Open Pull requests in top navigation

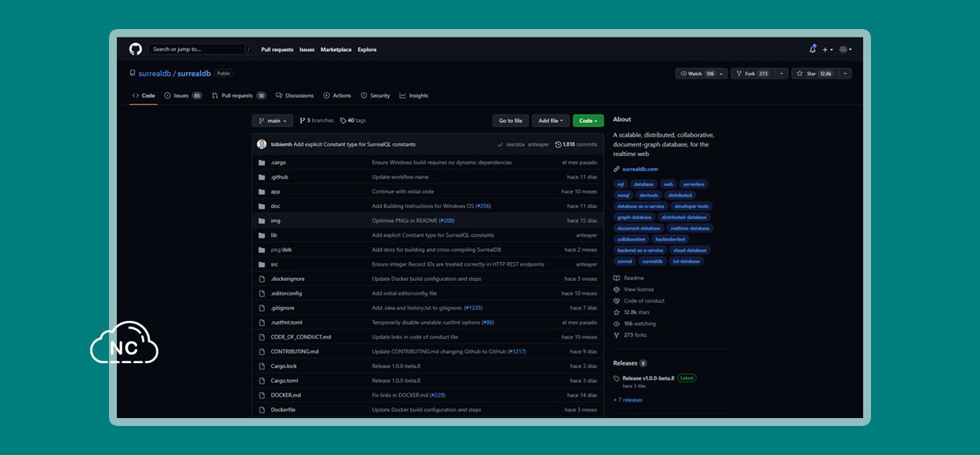tap(278, 49)
